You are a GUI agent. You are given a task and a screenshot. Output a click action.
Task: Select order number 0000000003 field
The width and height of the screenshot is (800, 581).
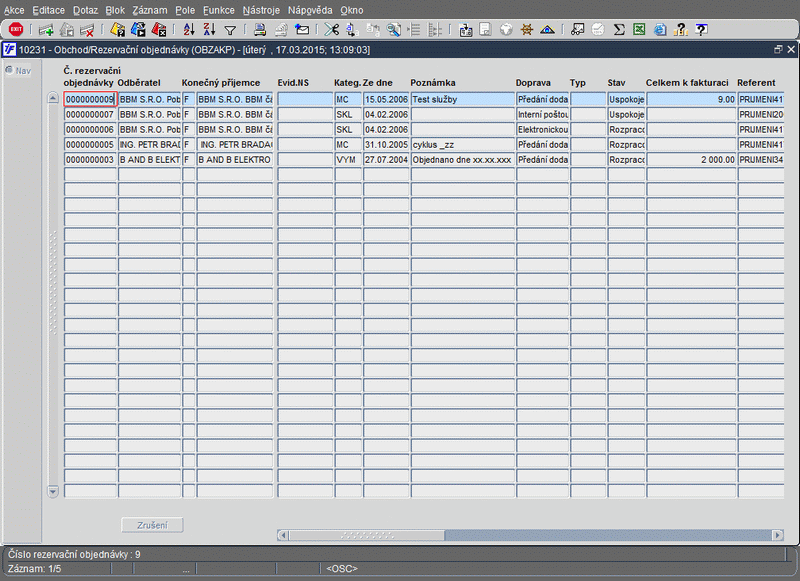coord(90,160)
